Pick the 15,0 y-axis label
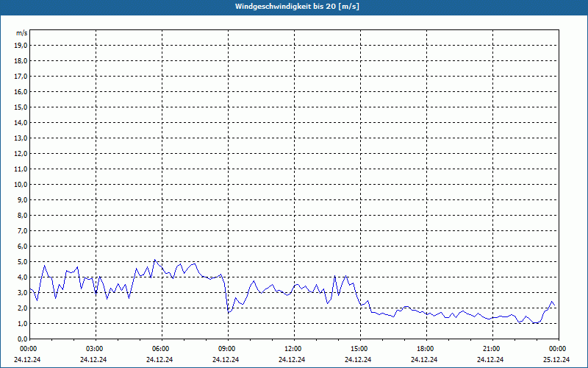This screenshot has height=368, width=588. pos(21,107)
